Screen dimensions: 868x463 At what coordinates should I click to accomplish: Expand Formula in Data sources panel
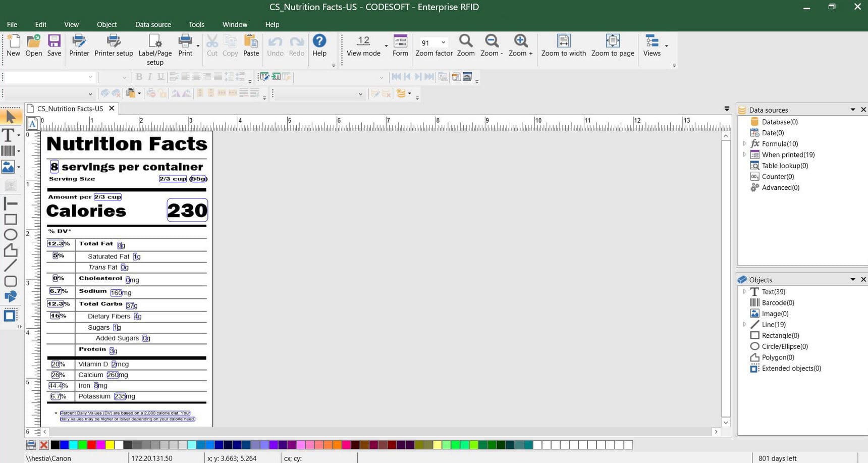[x=744, y=143]
